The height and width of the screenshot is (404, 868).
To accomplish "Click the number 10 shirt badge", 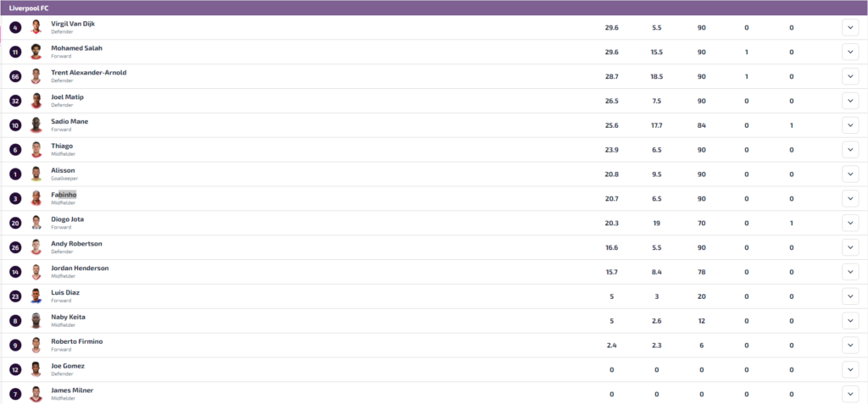I will pyautogui.click(x=15, y=125).
